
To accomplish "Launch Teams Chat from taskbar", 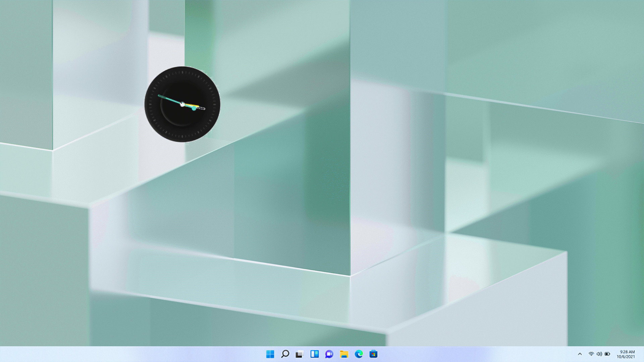I will 329,354.
